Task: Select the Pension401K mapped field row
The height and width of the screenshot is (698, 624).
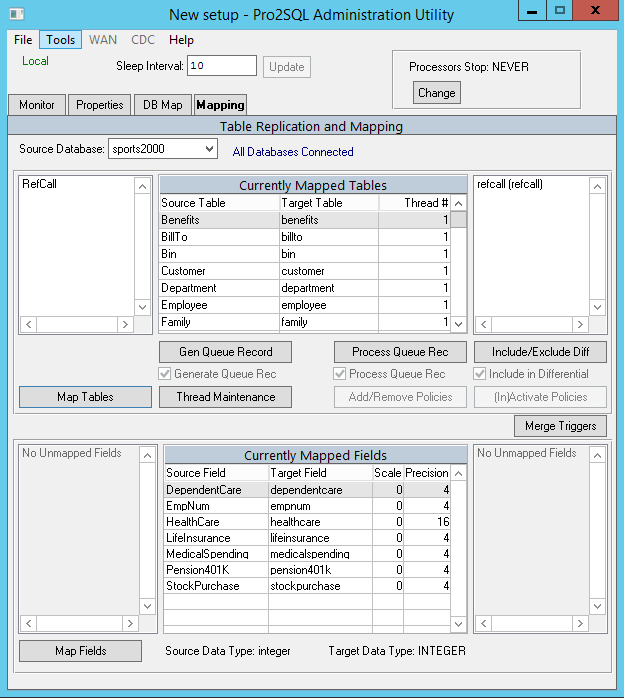Action: 307,570
